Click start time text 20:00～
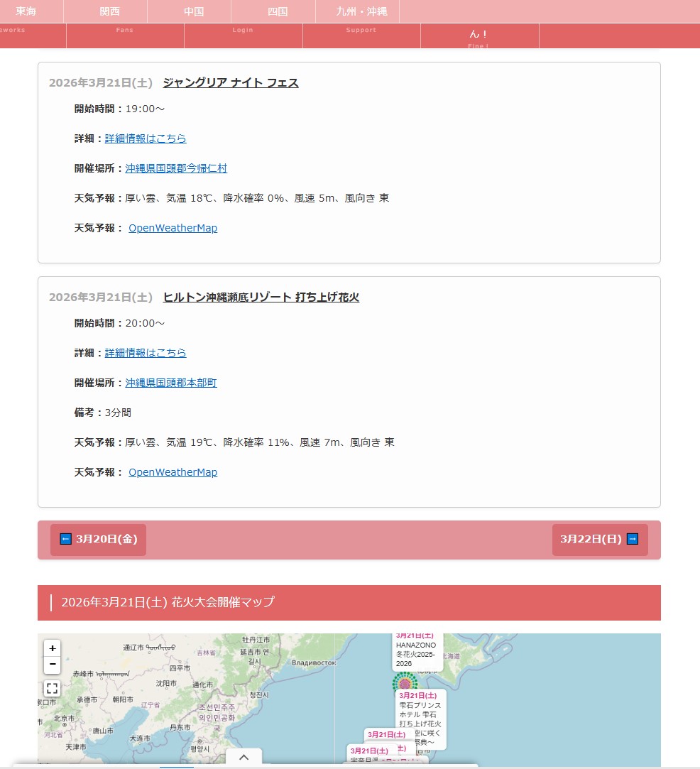Screen dimensions: 700x769 [x=145, y=323]
